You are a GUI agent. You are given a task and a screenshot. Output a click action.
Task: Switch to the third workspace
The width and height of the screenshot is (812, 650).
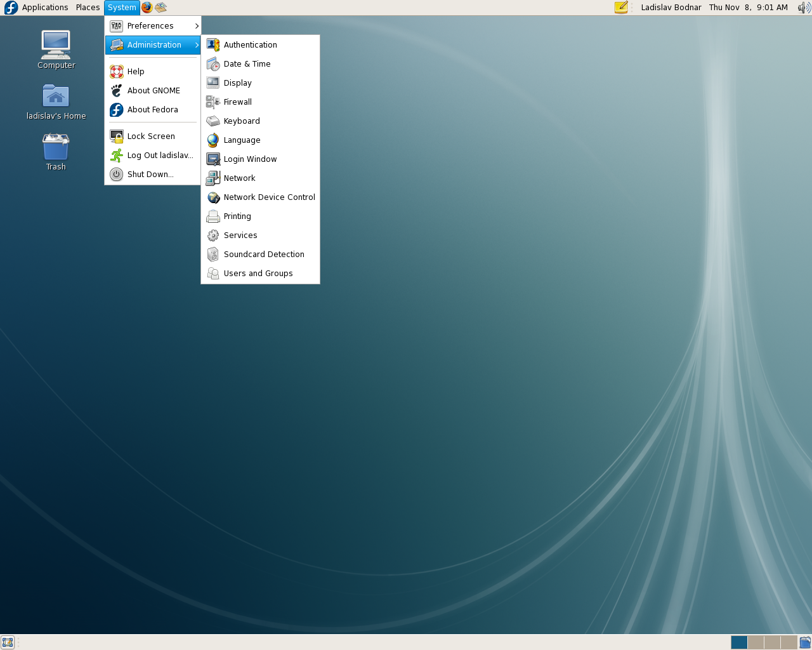[x=772, y=642]
